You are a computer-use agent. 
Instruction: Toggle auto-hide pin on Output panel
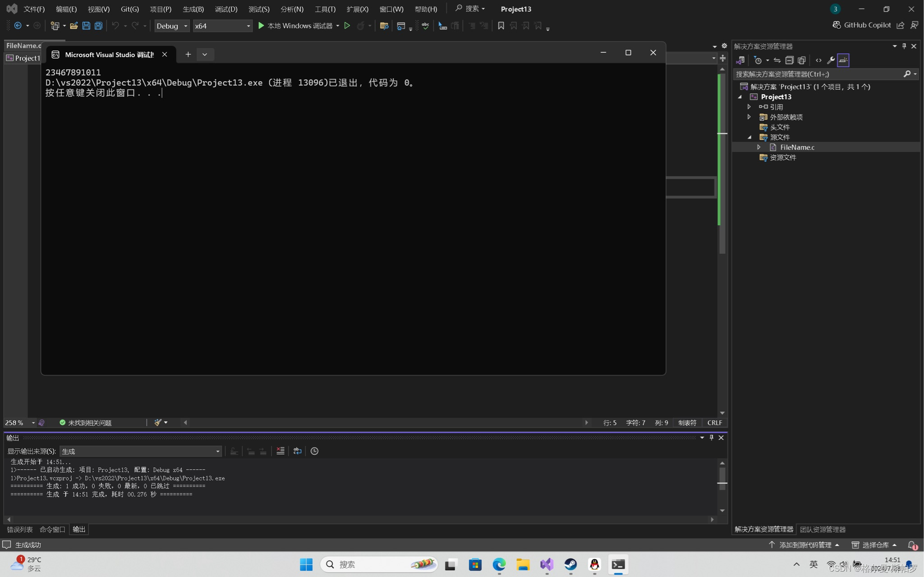pyautogui.click(x=712, y=437)
